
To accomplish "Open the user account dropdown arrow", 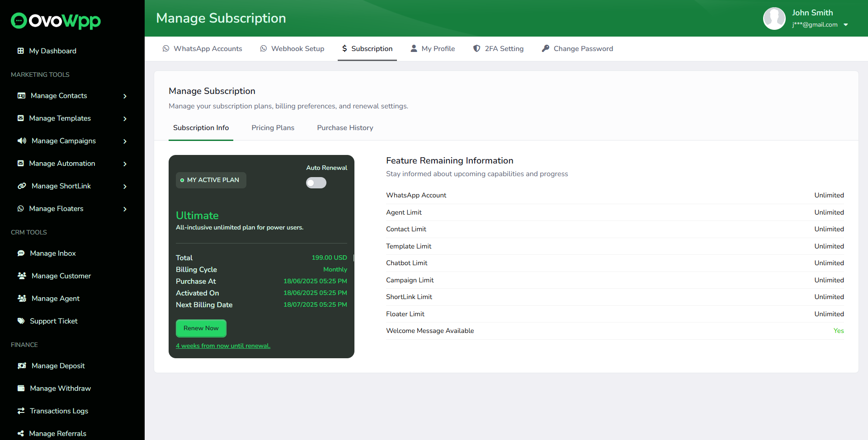I will [x=846, y=25].
